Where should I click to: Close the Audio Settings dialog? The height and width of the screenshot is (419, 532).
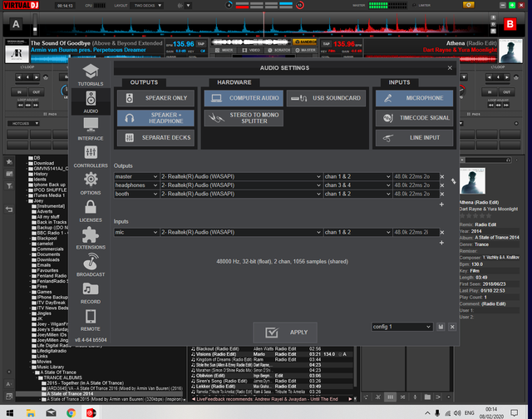450,68
